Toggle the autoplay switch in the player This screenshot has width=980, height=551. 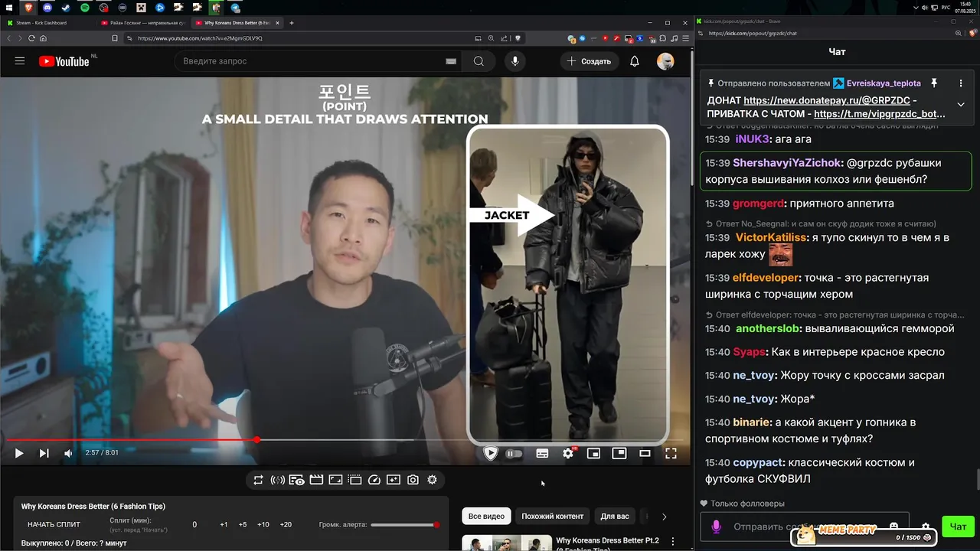tap(514, 453)
